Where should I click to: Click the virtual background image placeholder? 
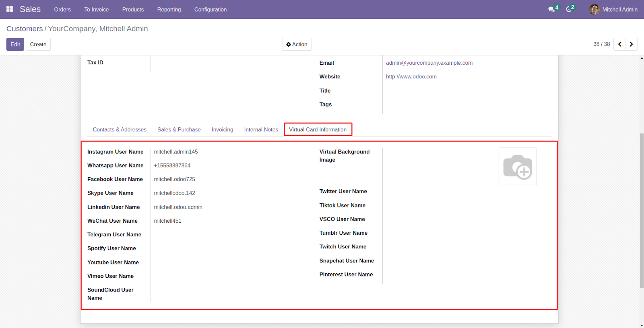[x=517, y=166]
